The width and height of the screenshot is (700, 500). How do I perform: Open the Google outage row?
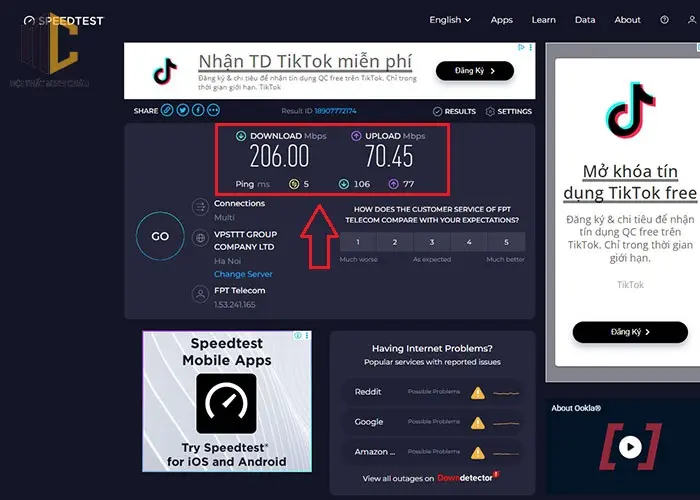tap(432, 422)
